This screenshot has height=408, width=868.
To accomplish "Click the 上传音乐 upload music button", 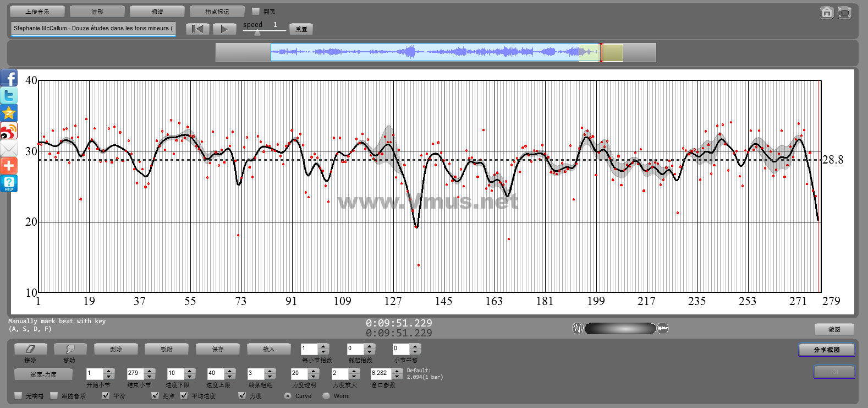I will click(37, 12).
